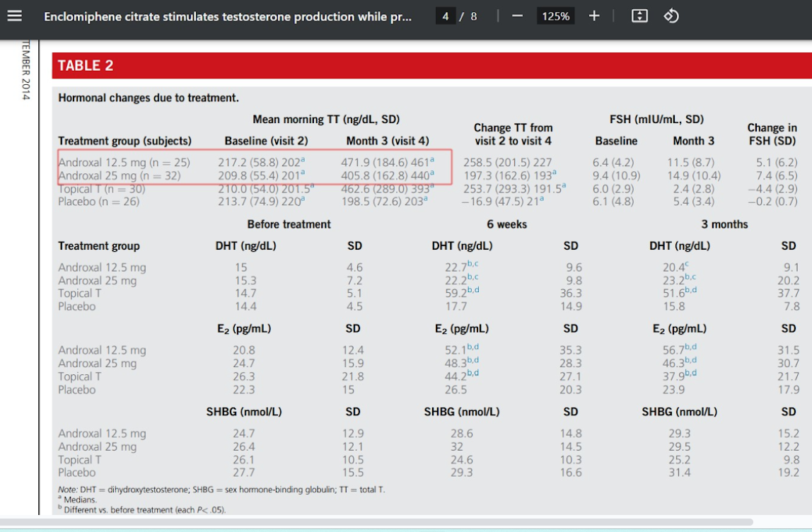Click the value '-16.9 (47.5) 21'
Image resolution: width=812 pixels, height=532 pixels.
click(x=502, y=202)
